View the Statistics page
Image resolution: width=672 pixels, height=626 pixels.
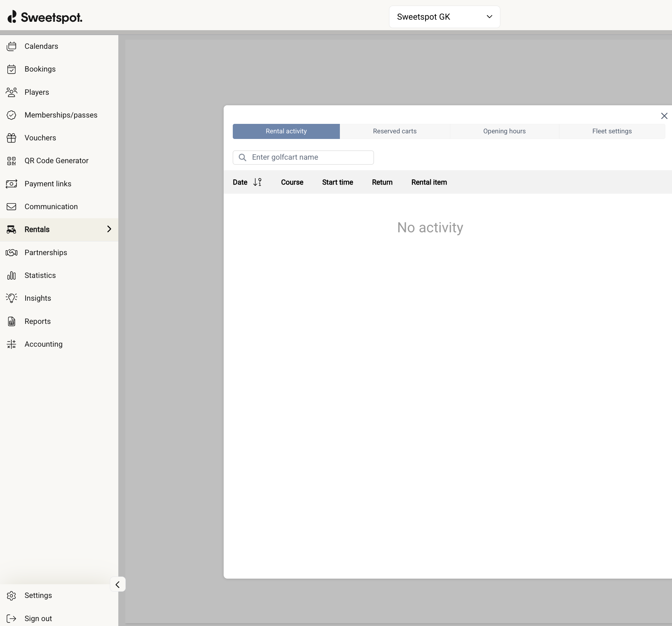(59, 275)
